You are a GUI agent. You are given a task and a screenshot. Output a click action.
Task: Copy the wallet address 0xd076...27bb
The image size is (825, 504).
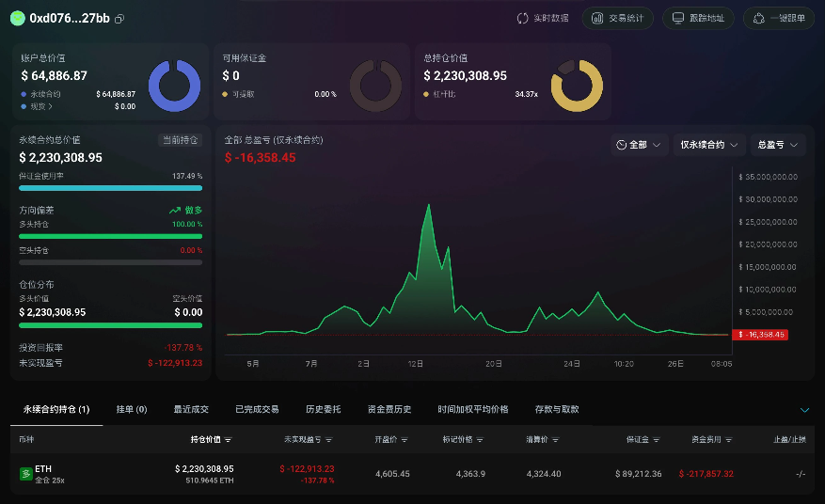pos(119,19)
